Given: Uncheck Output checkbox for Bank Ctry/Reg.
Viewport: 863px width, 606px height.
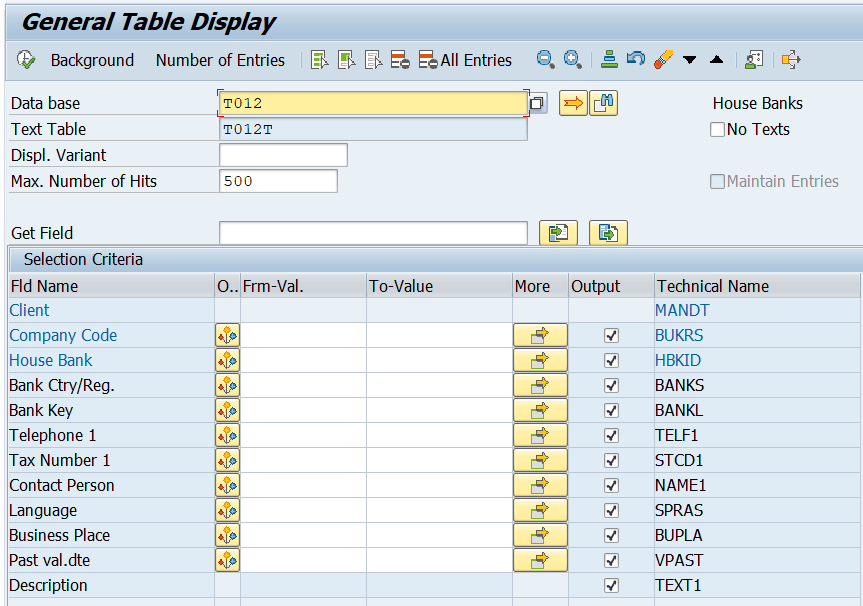Looking at the screenshot, I should click(x=611, y=385).
